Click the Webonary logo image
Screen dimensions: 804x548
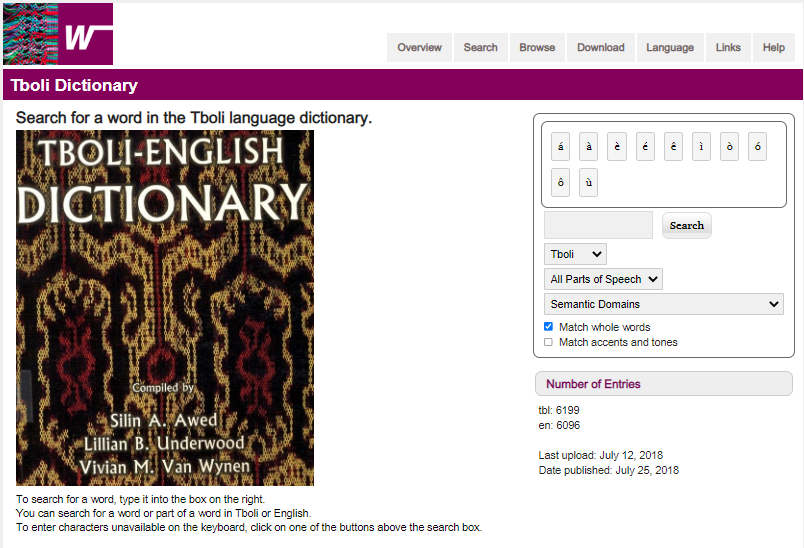pos(58,34)
